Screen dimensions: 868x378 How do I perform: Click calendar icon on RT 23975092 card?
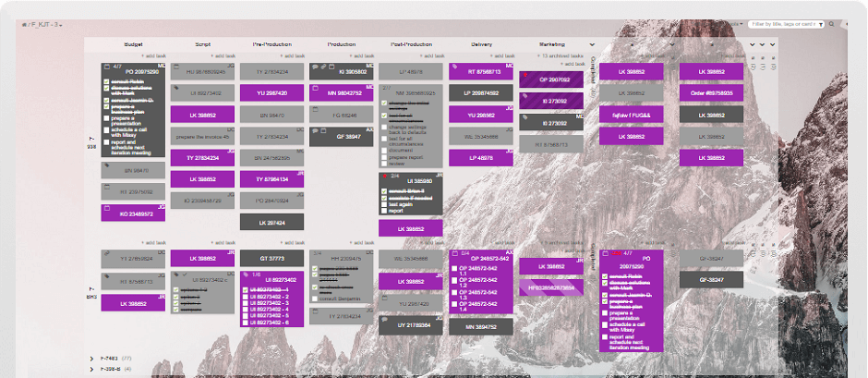tap(107, 187)
